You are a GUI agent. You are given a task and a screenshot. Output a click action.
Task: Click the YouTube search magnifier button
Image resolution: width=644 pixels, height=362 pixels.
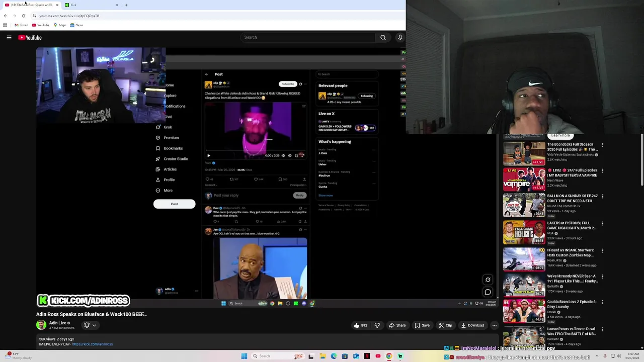(383, 37)
